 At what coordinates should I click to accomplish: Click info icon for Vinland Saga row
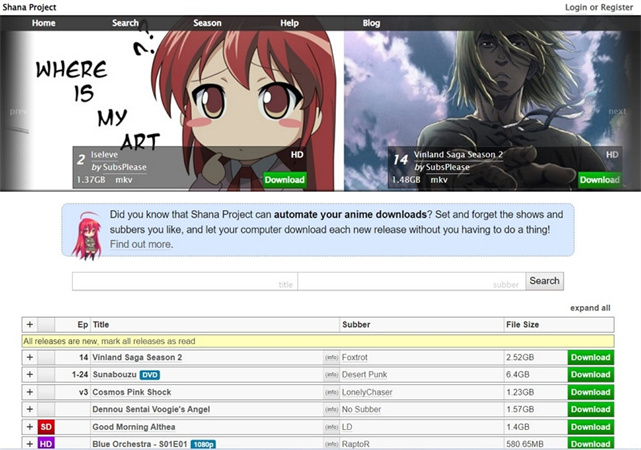coord(332,358)
